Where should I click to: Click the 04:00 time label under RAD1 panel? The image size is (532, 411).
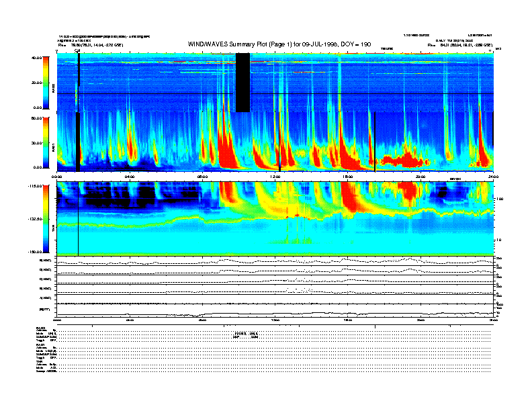click(130, 177)
